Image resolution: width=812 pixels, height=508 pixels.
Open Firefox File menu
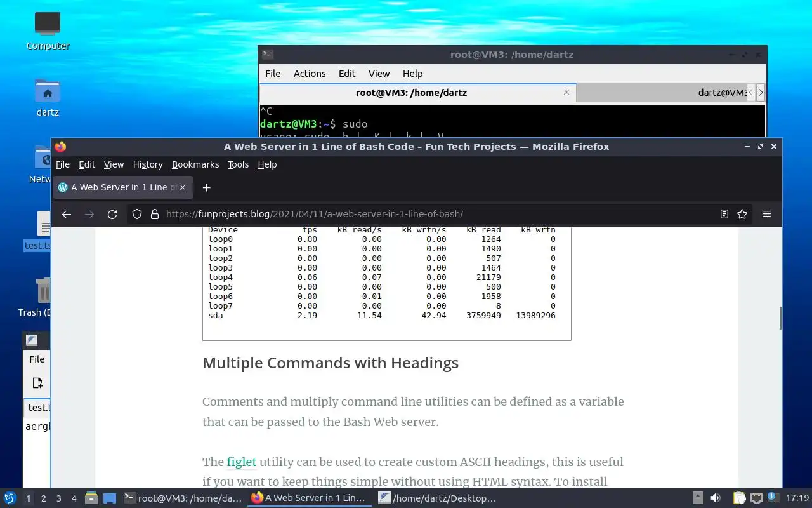click(x=63, y=164)
